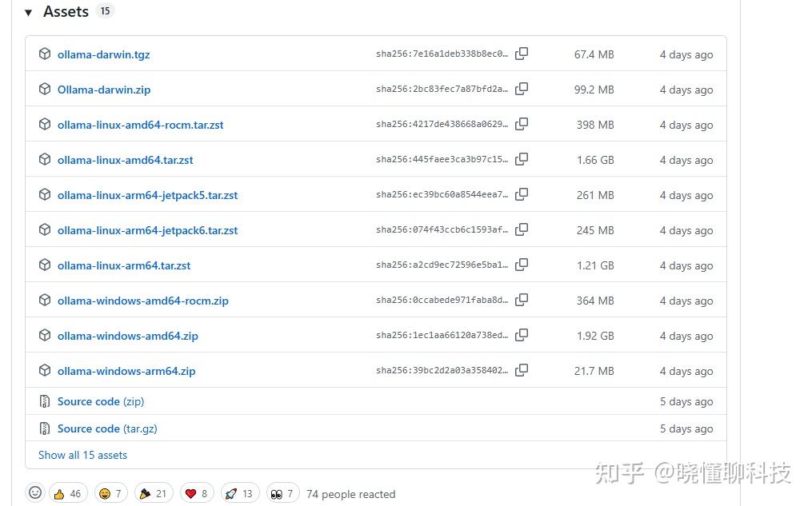Screen dimensions: 812x506
Task: Open the add reaction smiley picker
Action: tap(35, 492)
